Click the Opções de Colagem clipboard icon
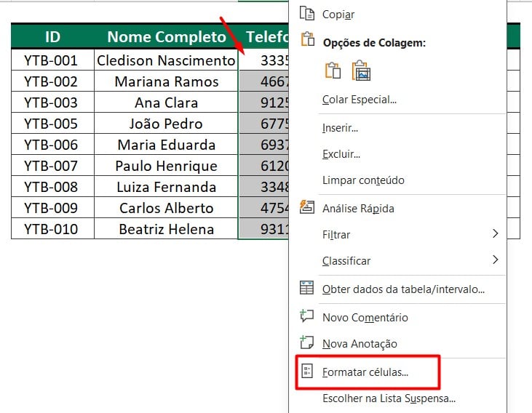Viewport: 532px width, 413px height. pos(308,39)
